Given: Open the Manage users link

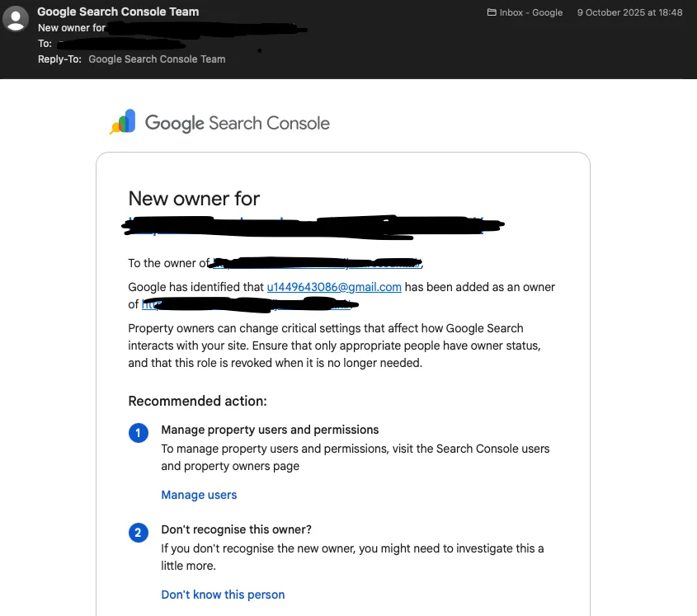Looking at the screenshot, I should (x=199, y=495).
